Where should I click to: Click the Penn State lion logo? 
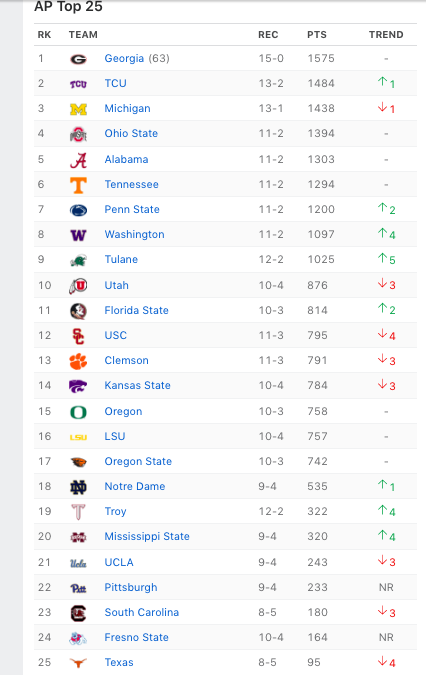click(x=78, y=210)
